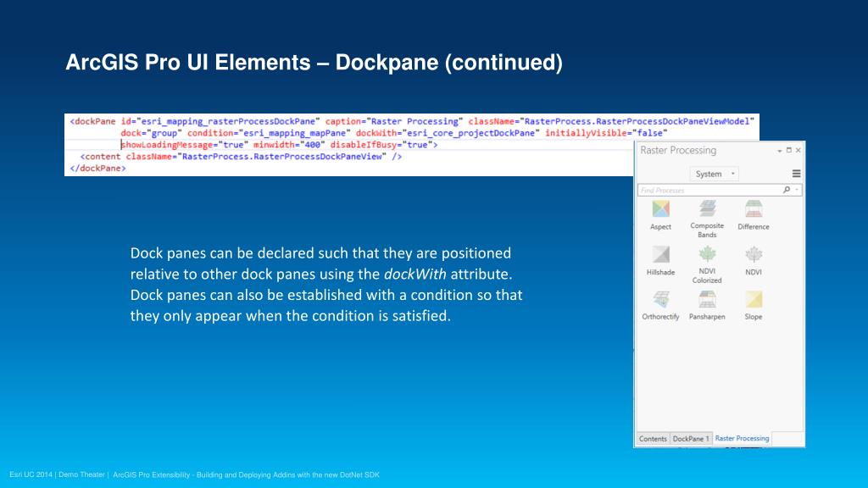This screenshot has height=488, width=868.
Task: Select the Aspect raster process icon
Action: [x=660, y=209]
